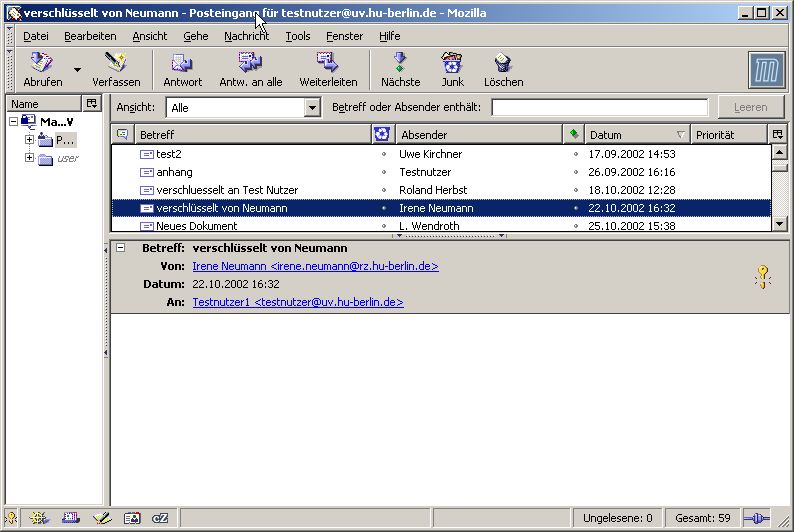Open Composer from the status bar pencil icon
The image size is (794, 532).
[101, 518]
